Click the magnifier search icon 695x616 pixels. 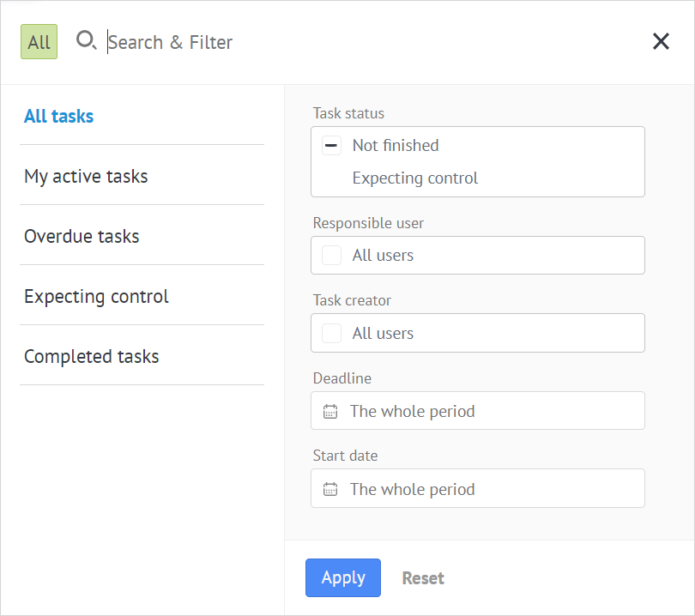click(x=86, y=40)
